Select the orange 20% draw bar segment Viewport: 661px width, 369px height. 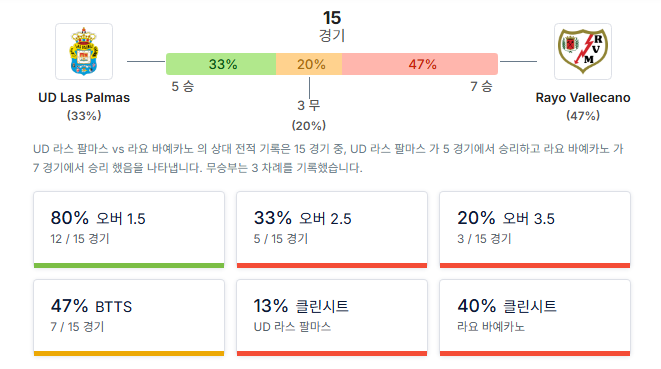coord(309,64)
